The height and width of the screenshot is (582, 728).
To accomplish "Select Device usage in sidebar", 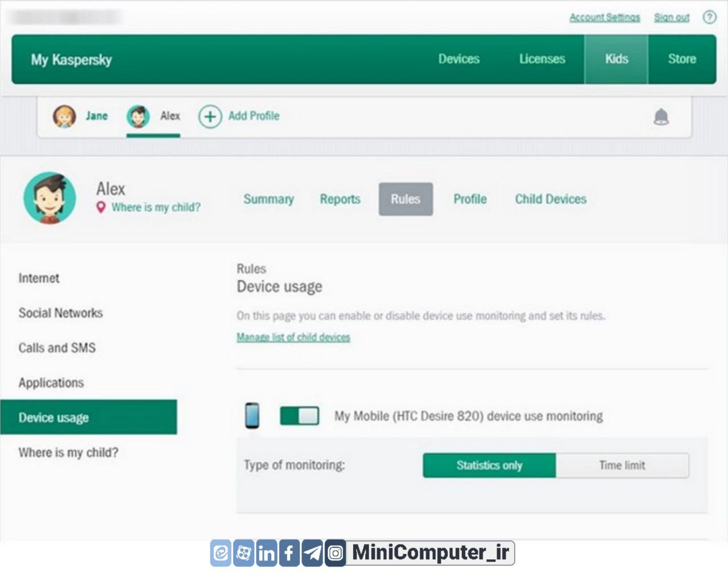I will [x=89, y=417].
